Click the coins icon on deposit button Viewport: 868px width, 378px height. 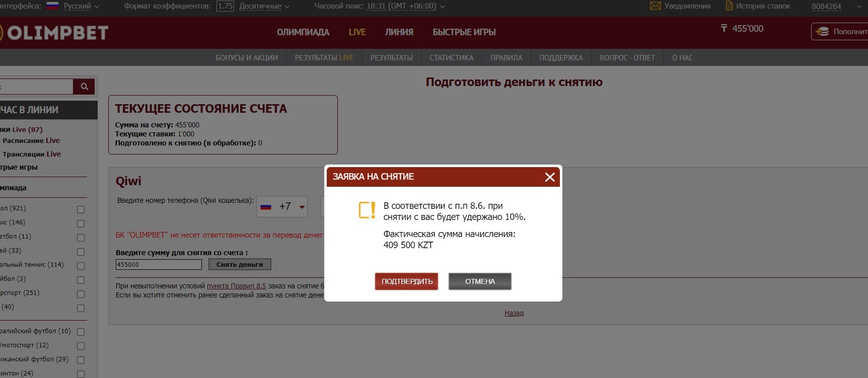pos(822,31)
